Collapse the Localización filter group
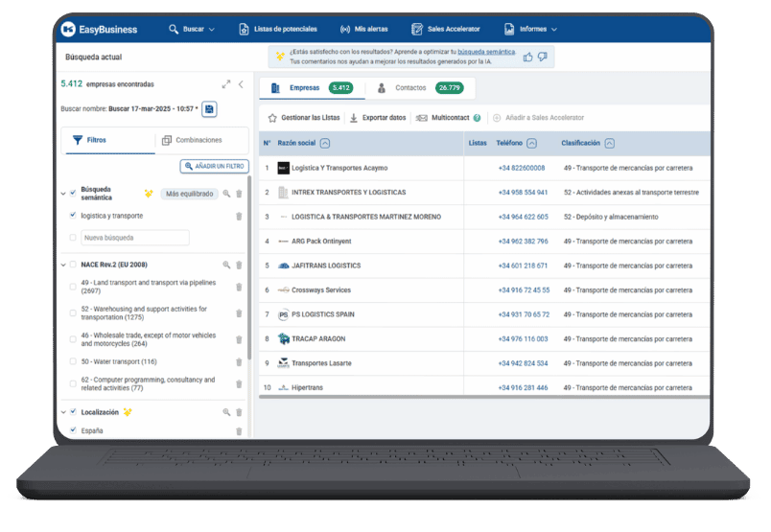This screenshot has height=532, width=771. (63, 412)
